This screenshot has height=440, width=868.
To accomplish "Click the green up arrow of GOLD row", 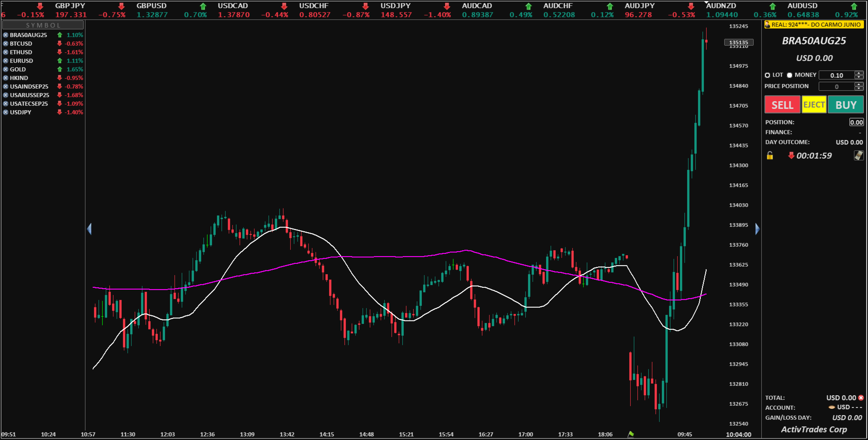I will (x=60, y=69).
